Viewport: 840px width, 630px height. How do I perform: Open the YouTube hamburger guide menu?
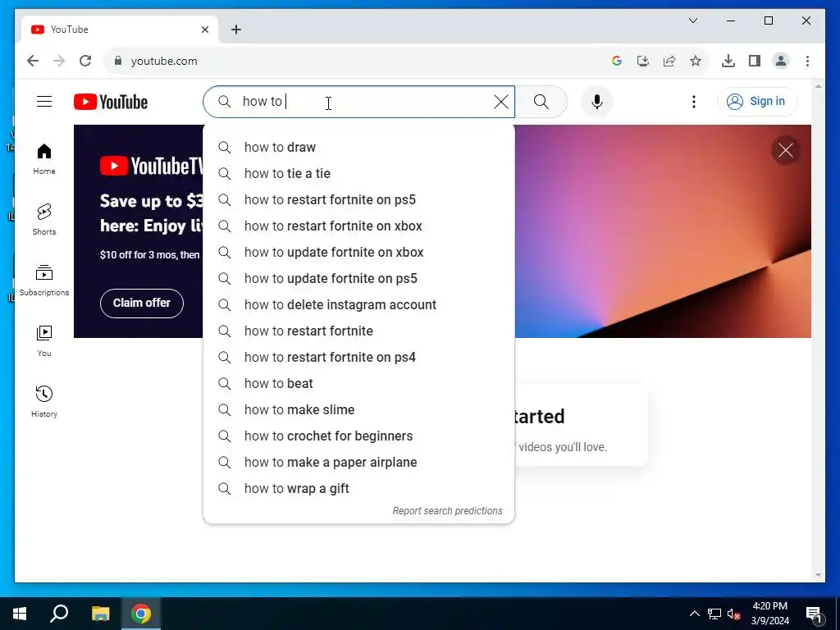coord(44,101)
